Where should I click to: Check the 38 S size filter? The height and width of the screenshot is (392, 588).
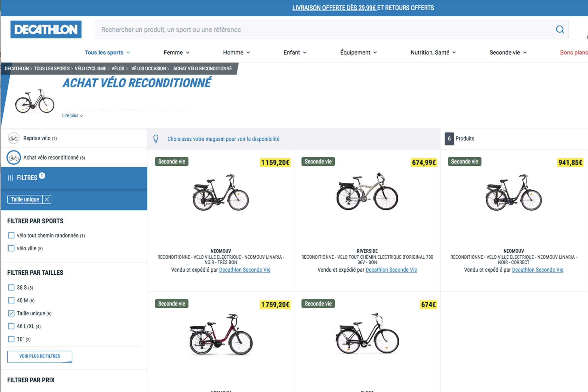pyautogui.click(x=11, y=287)
